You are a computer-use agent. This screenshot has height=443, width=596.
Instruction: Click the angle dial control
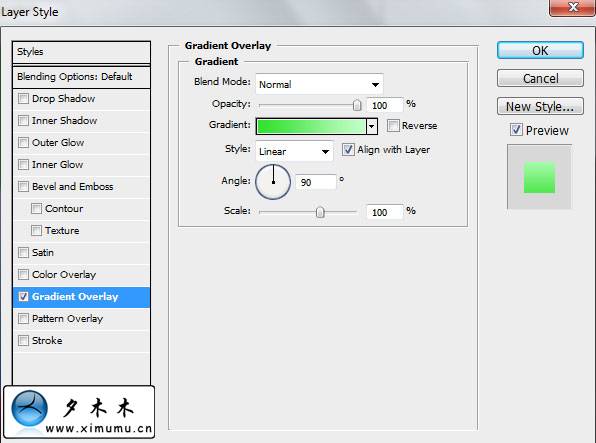[x=273, y=182]
